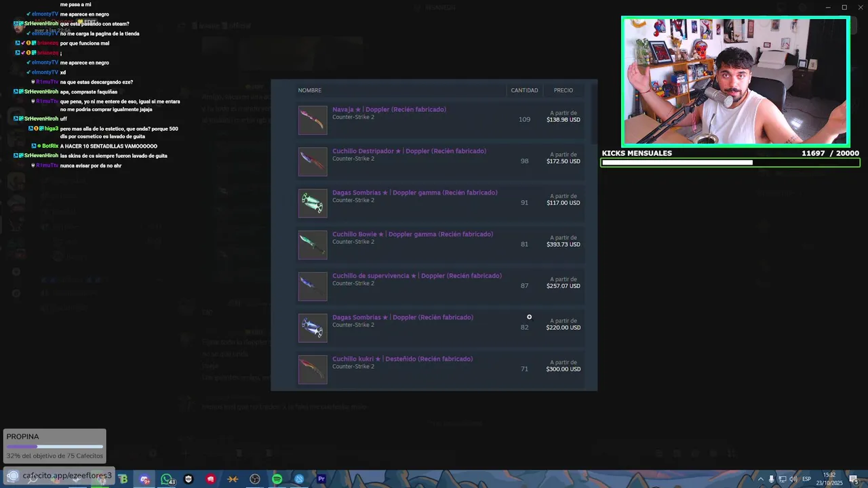Open the Cuchillo Destripador ★ Doppler listing
868x488 pixels.
(x=409, y=151)
